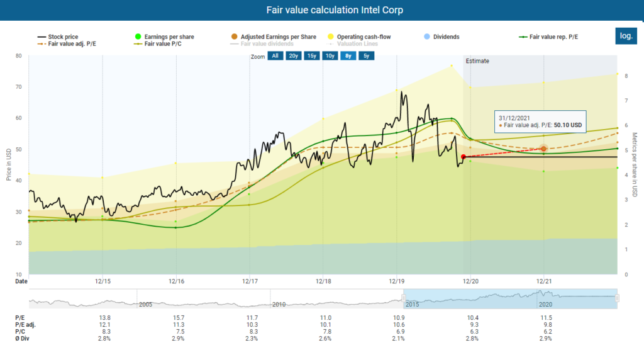This screenshot has height=345, width=644.
Task: Click the P/E adj. value 9.8
Action: (548, 325)
